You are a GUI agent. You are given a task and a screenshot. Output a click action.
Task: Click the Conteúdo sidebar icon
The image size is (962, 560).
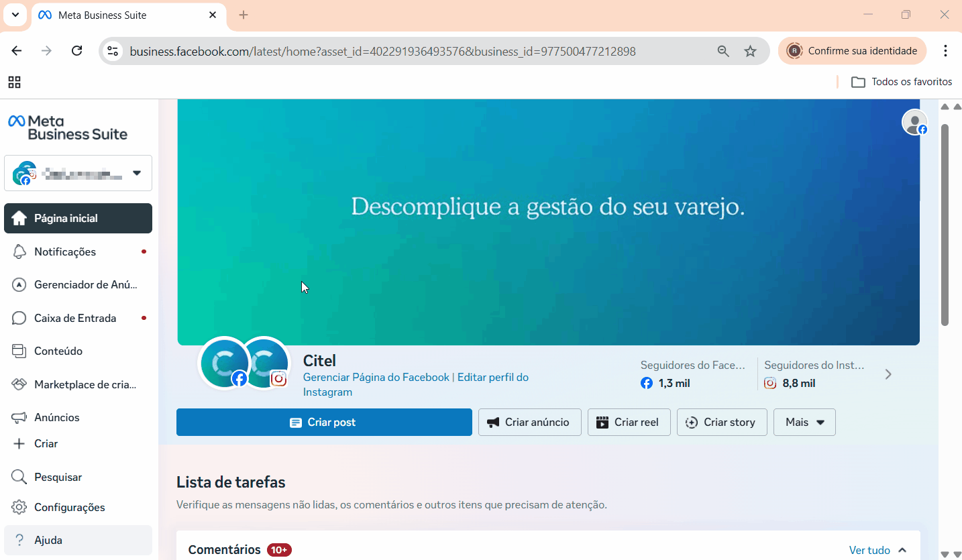pos(19,351)
